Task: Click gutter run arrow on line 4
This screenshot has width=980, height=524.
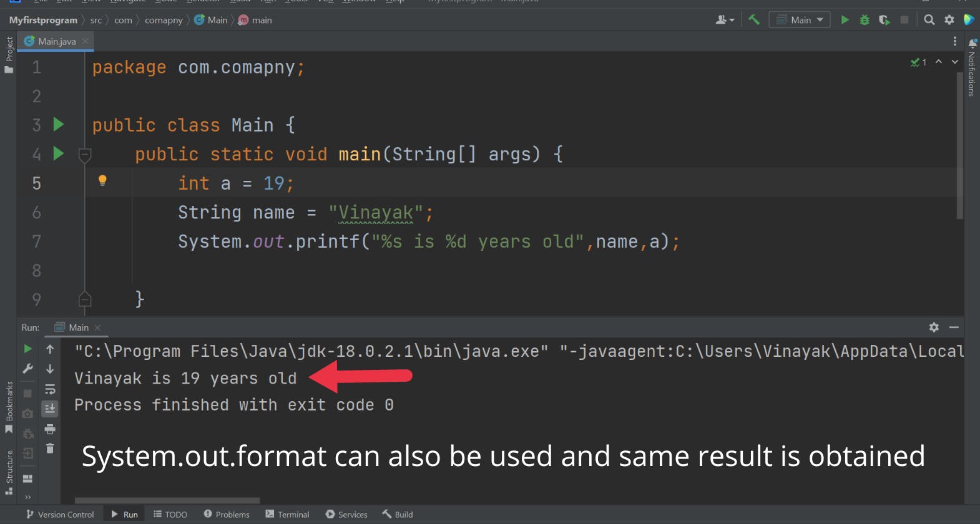Action: pyautogui.click(x=59, y=153)
